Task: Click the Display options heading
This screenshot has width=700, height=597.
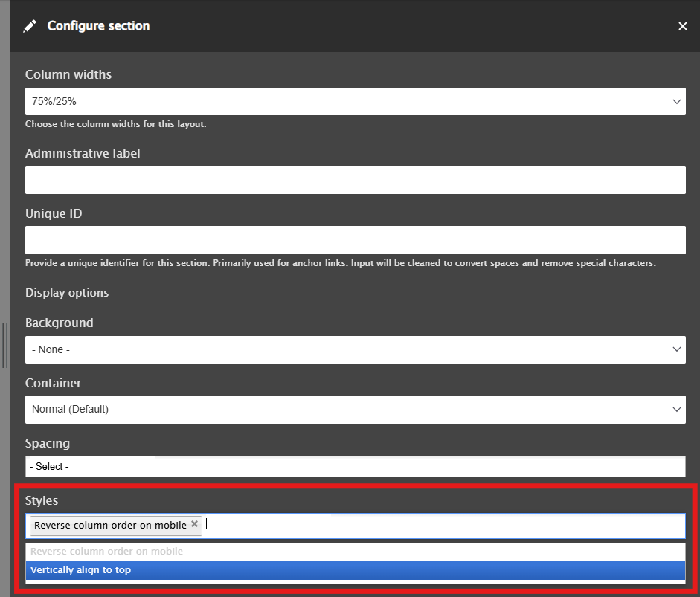Action: pyautogui.click(x=67, y=293)
